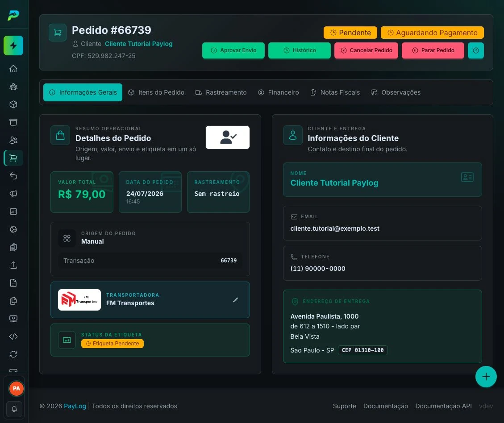Open the Cliente Tutorial Paylog header link
This screenshot has height=423, width=504.
point(138,44)
